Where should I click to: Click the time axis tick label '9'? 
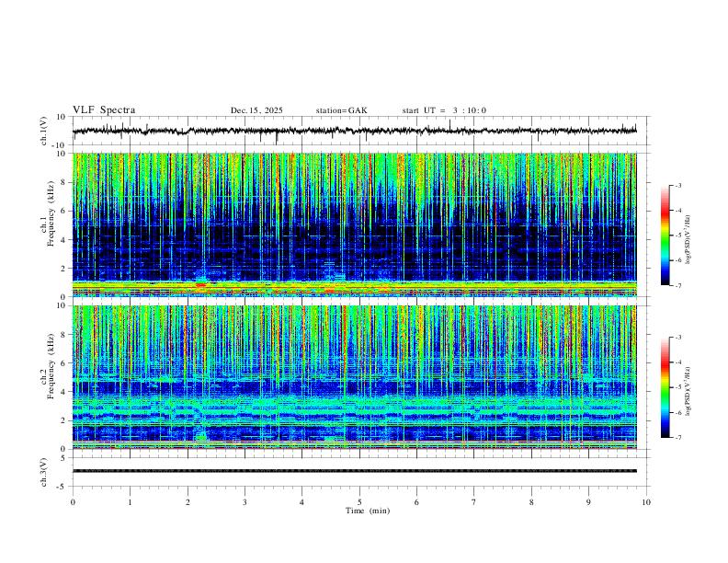pyautogui.click(x=588, y=502)
